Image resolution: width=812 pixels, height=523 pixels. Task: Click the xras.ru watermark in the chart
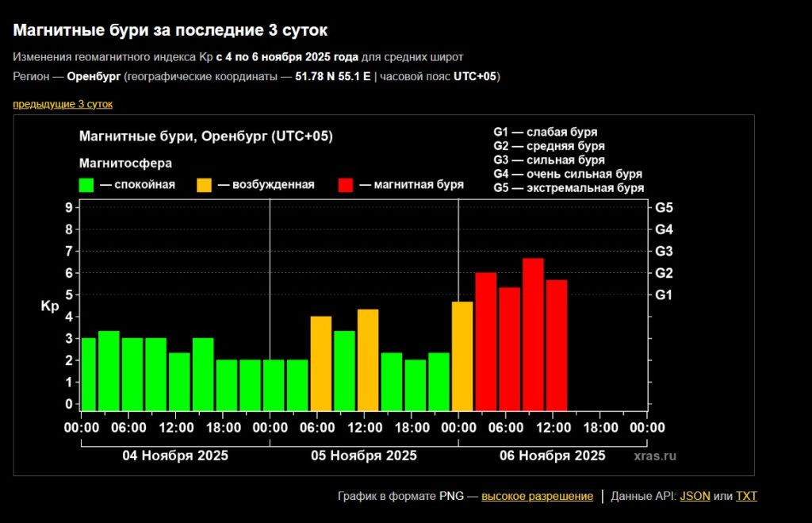point(655,456)
